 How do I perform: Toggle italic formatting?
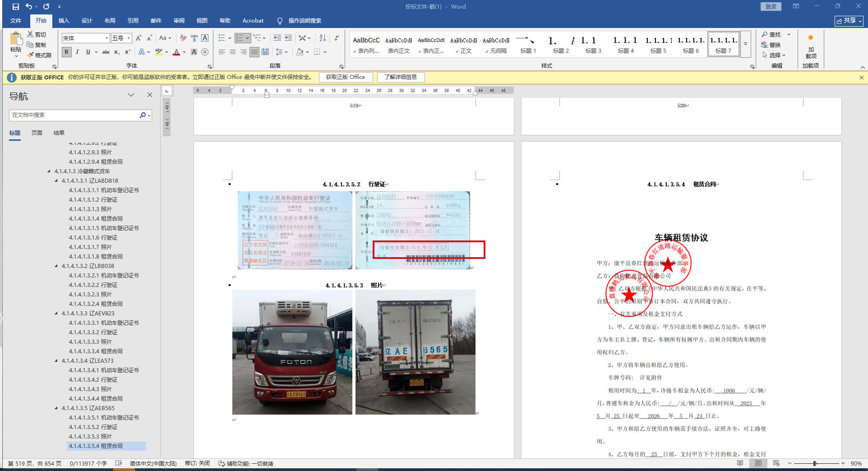pyautogui.click(x=77, y=52)
